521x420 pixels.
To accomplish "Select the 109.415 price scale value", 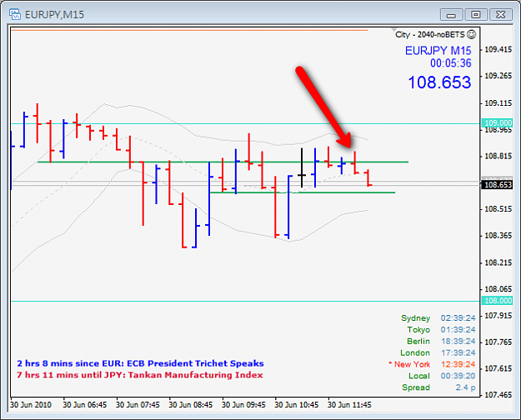I will (498, 49).
